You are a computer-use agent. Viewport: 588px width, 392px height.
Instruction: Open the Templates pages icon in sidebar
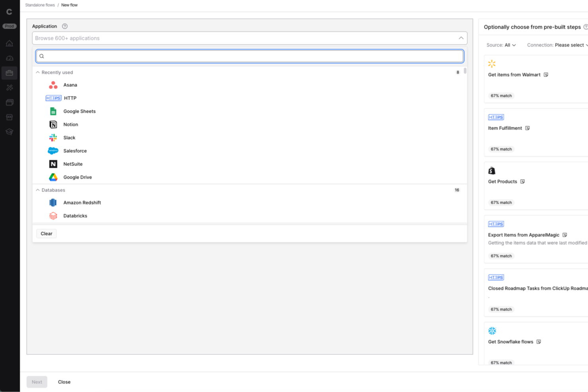[x=9, y=102]
